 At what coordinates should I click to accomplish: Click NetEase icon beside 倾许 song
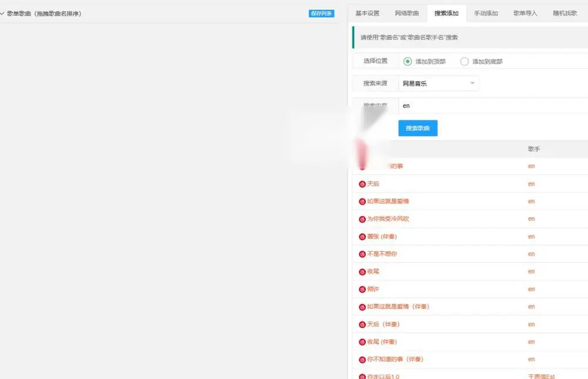(362, 290)
